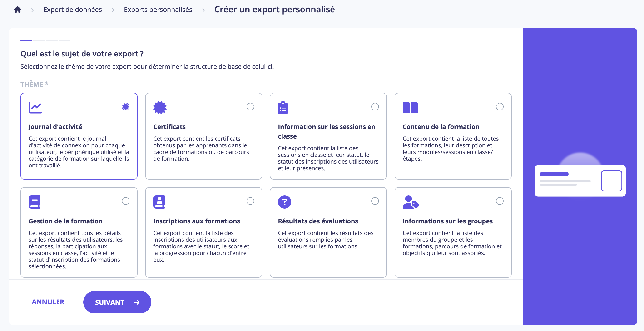Select the Certificats radio button
This screenshot has width=644, height=331.
click(x=250, y=107)
